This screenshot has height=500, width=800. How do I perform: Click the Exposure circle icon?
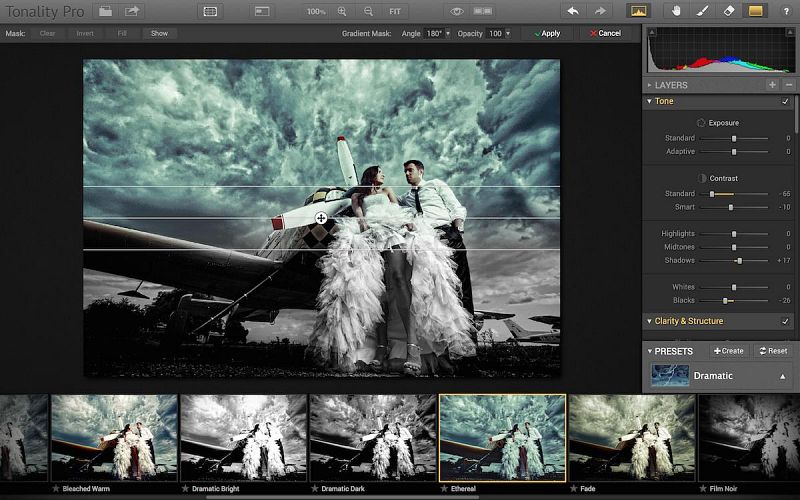701,123
